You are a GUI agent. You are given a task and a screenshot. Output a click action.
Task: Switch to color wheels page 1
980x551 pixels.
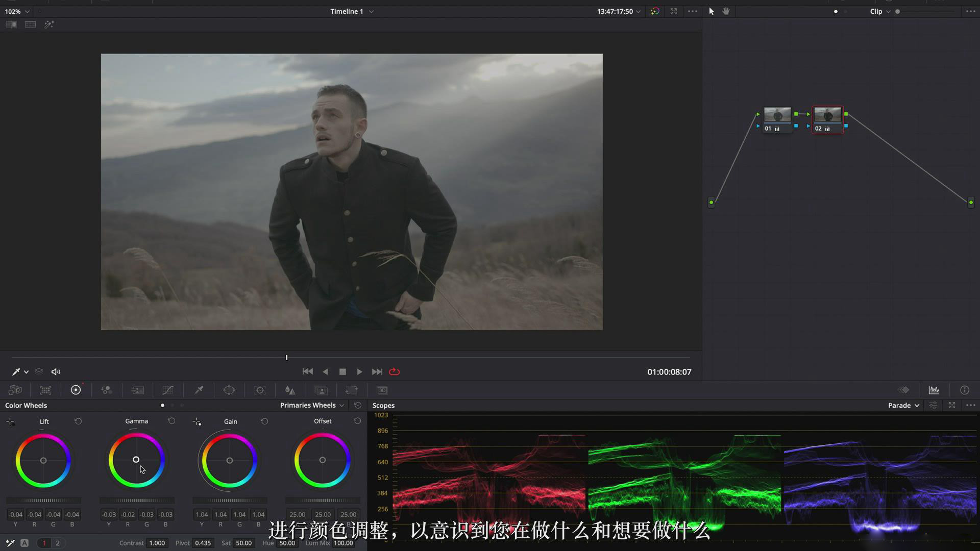pyautogui.click(x=44, y=543)
